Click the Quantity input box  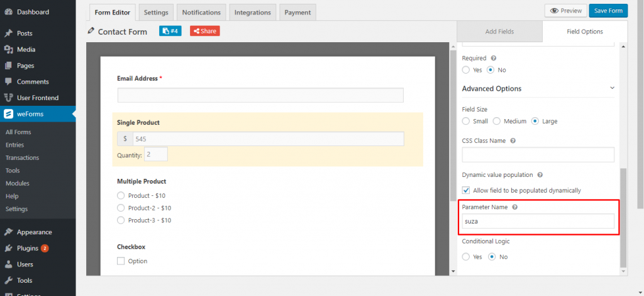156,154
